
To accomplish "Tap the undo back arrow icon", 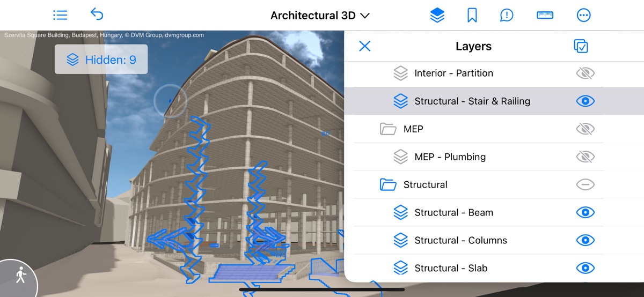I will tap(97, 14).
